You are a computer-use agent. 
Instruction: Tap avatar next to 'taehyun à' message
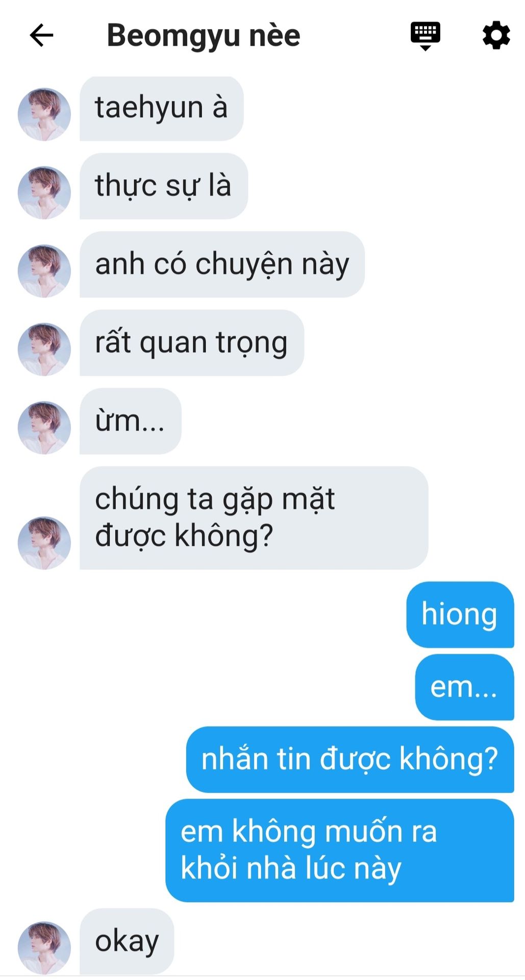[x=44, y=114]
